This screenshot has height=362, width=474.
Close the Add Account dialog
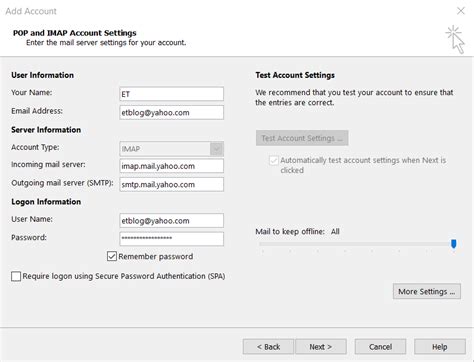[x=461, y=11]
